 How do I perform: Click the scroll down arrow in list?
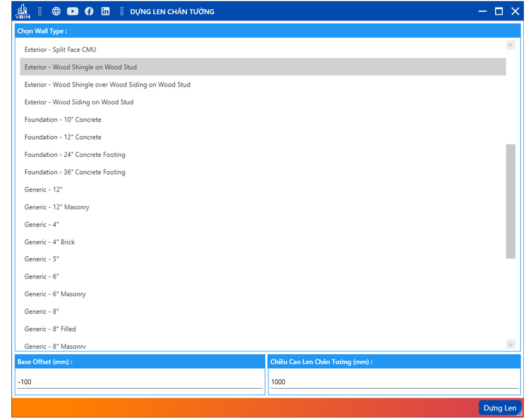510,344
